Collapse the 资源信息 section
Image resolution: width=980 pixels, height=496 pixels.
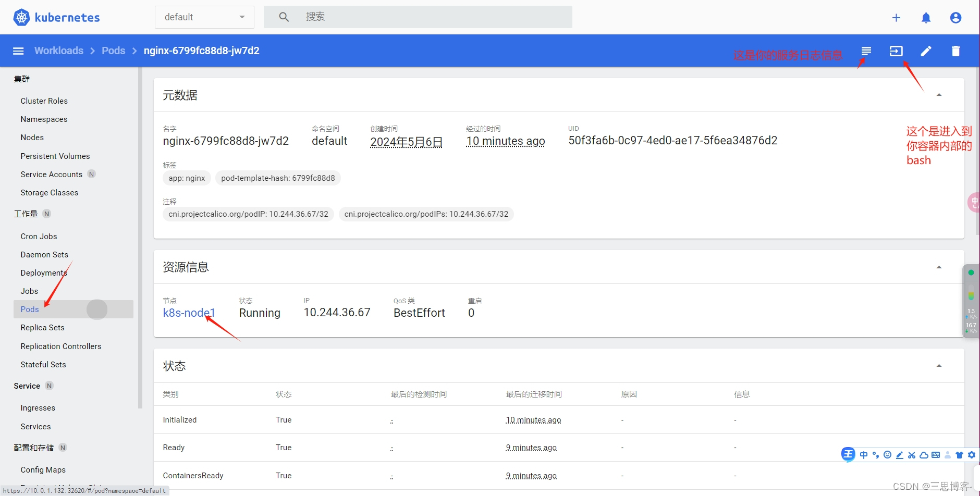(939, 267)
